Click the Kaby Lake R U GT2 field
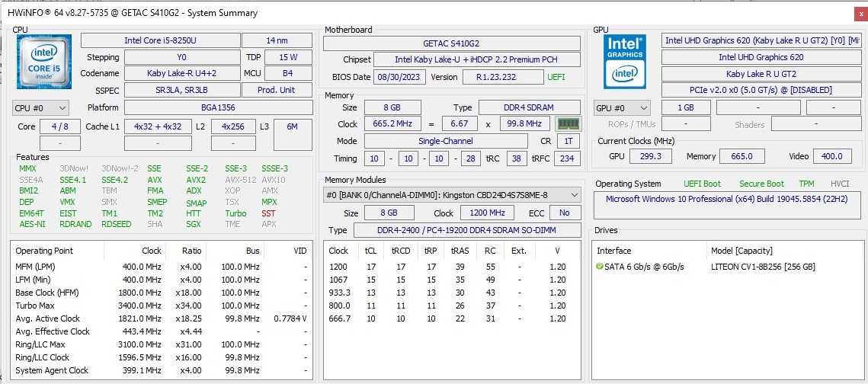Screen dimensions: 868x384 (x=761, y=74)
